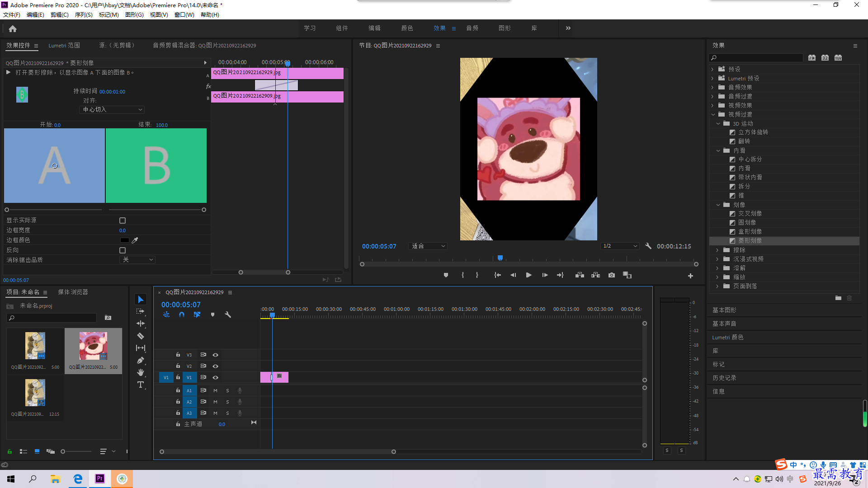This screenshot has width=868, height=488.
Task: Open the History panel
Action: (x=724, y=378)
